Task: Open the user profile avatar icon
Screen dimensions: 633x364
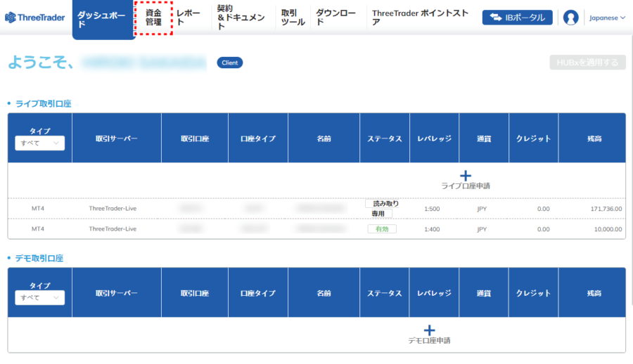Action: pos(570,18)
